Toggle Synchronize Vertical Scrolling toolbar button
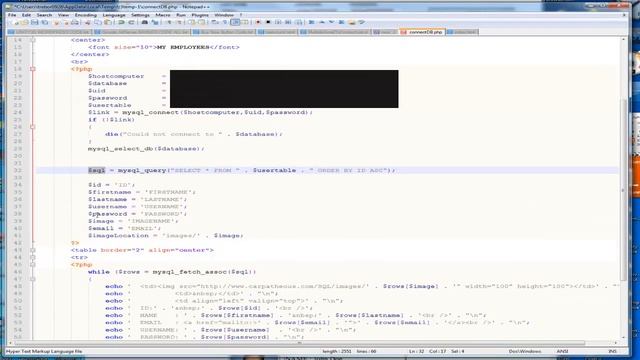Screen dimensions: 640x360 point(191,22)
